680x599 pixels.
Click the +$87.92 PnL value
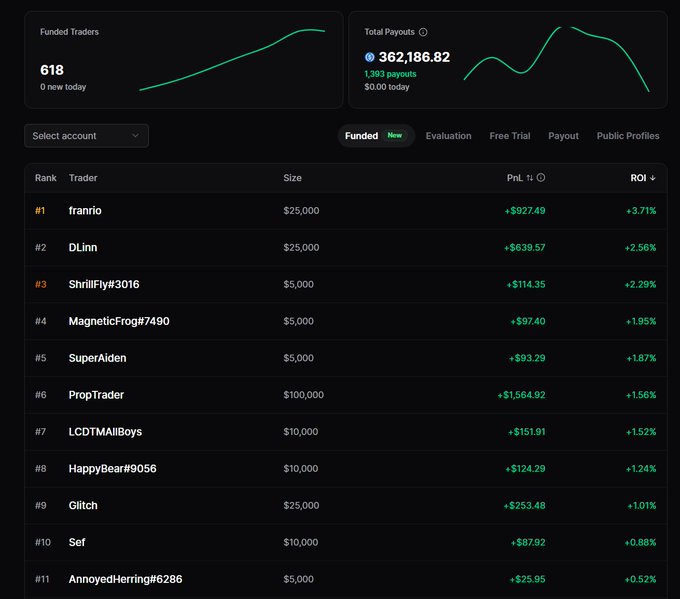coord(528,543)
